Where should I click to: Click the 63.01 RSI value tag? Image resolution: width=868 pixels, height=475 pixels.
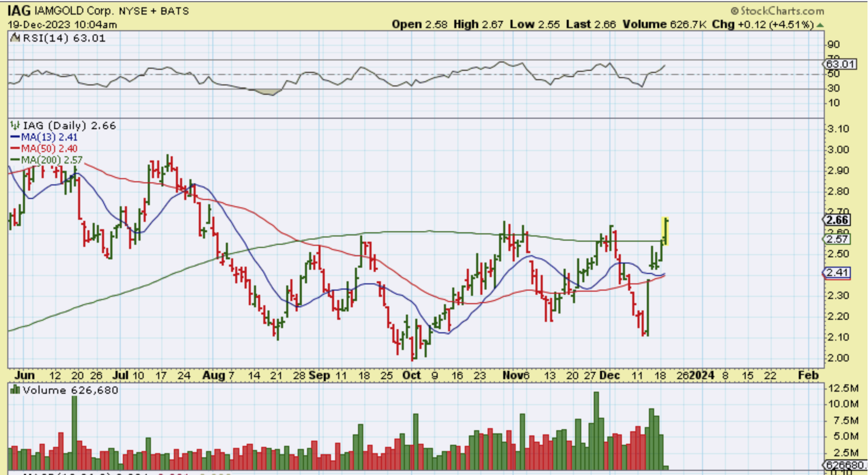click(840, 64)
